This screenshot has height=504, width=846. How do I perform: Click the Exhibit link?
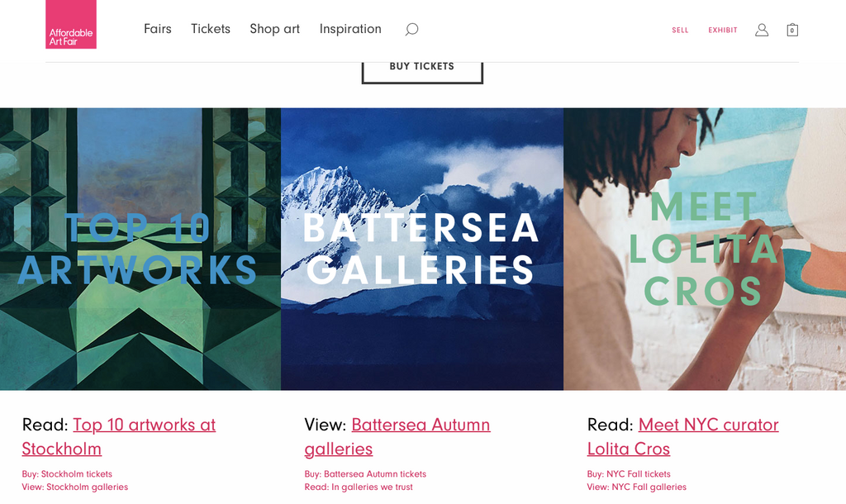[723, 31]
